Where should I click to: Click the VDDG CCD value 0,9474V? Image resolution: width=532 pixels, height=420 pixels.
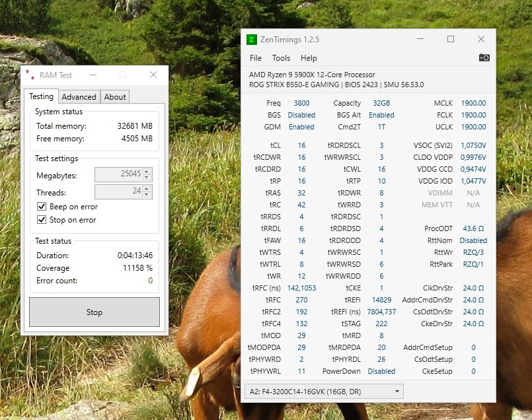[x=473, y=169]
